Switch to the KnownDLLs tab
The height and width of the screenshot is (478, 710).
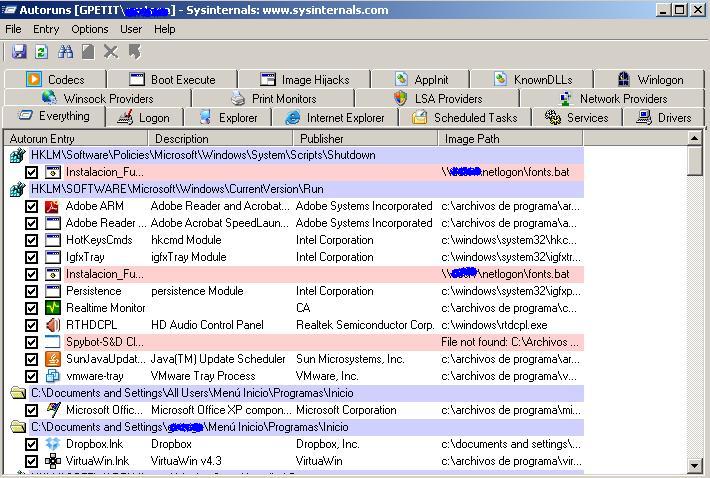[x=532, y=79]
